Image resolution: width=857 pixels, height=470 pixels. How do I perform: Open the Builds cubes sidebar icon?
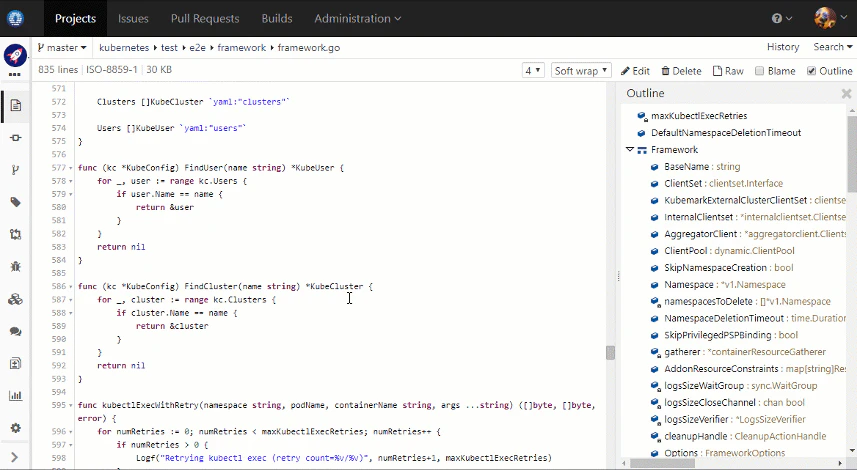tap(15, 299)
